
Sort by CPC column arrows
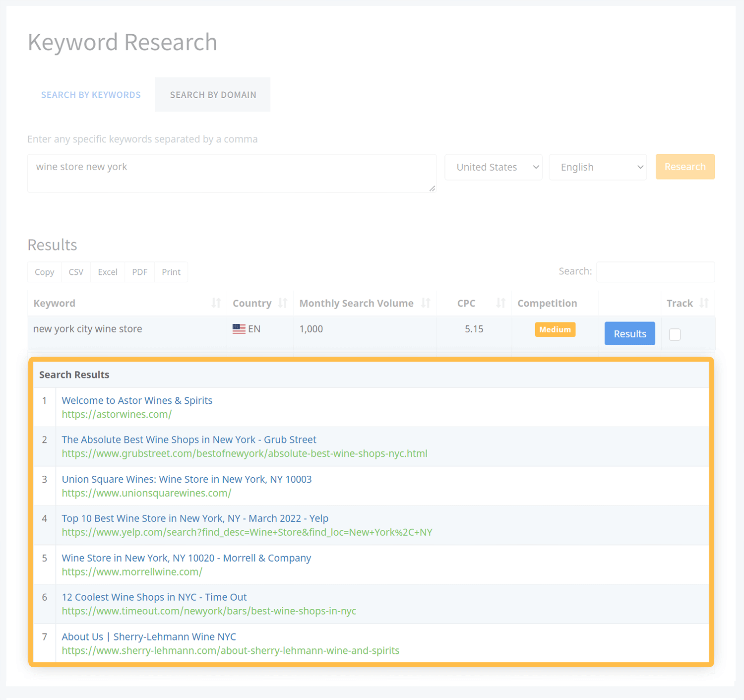coord(500,303)
